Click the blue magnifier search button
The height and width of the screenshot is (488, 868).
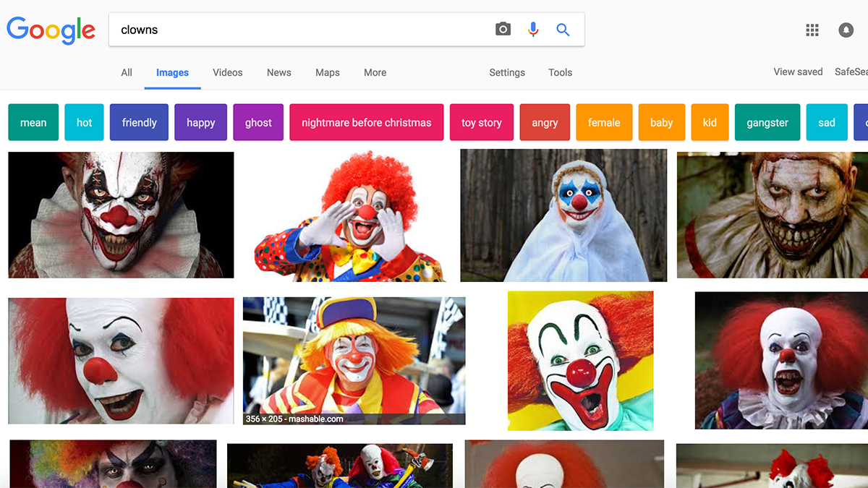click(x=563, y=30)
